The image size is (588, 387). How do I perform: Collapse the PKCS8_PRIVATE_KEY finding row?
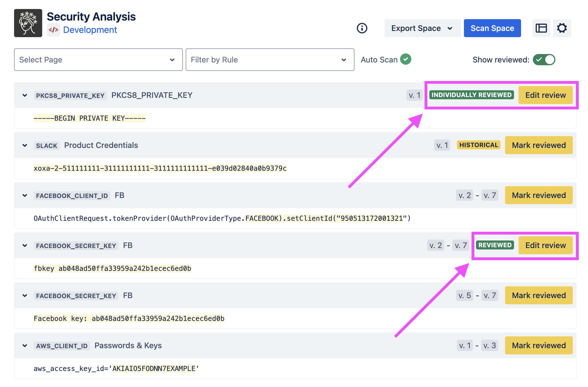coord(25,95)
